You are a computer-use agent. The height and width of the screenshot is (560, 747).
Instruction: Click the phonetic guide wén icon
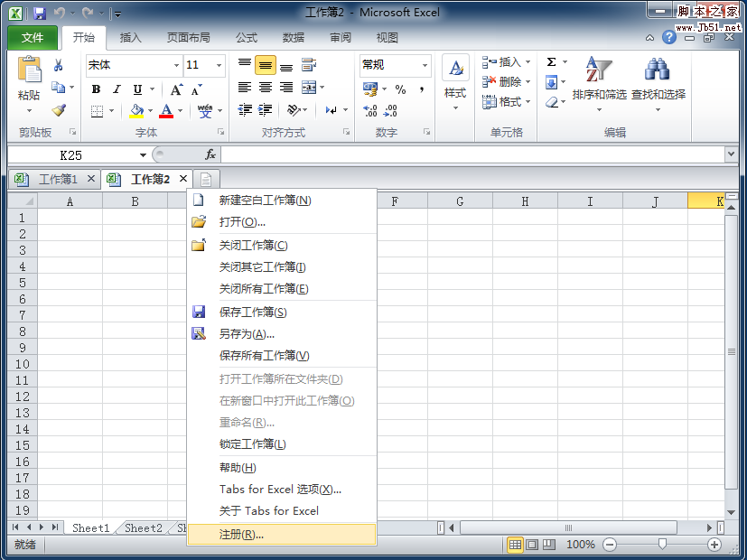[205, 111]
